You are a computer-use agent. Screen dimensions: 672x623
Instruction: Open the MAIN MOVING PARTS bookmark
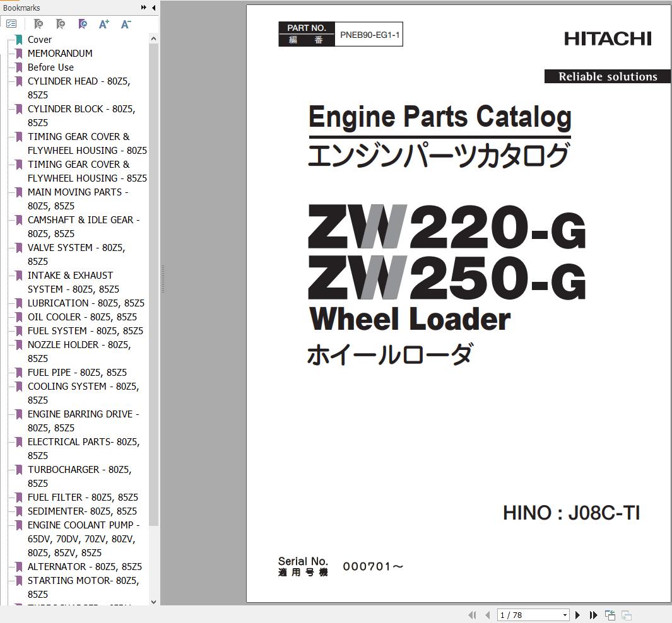78,199
